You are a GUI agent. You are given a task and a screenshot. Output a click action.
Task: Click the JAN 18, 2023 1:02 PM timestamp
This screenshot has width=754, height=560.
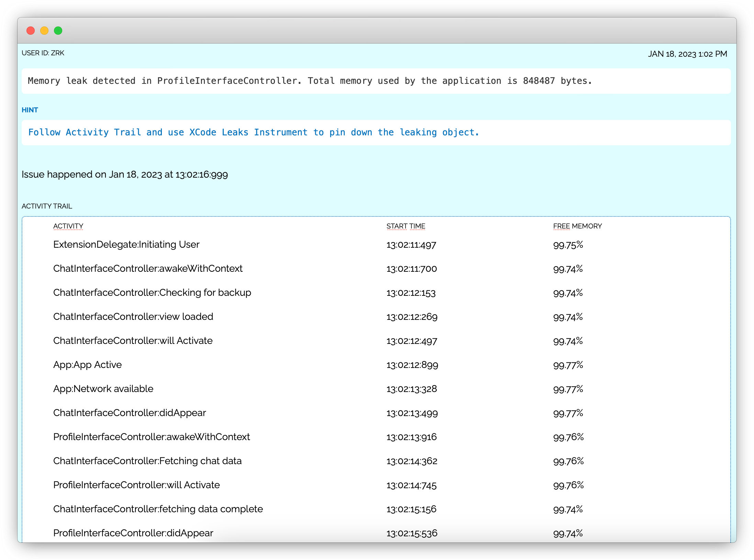pyautogui.click(x=687, y=54)
